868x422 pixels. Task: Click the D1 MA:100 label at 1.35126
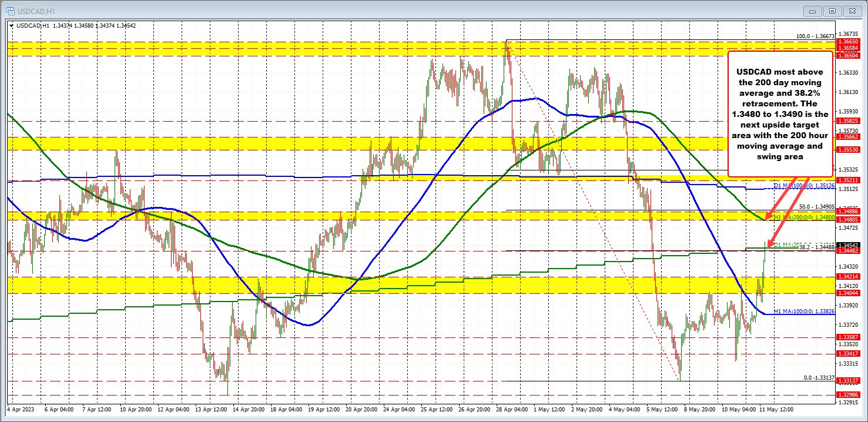coord(803,186)
